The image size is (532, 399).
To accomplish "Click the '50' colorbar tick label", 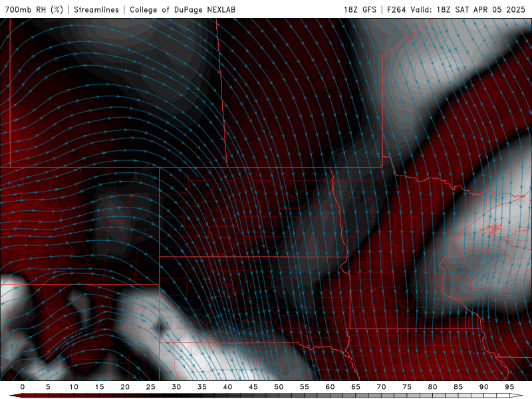I will 279,387.
